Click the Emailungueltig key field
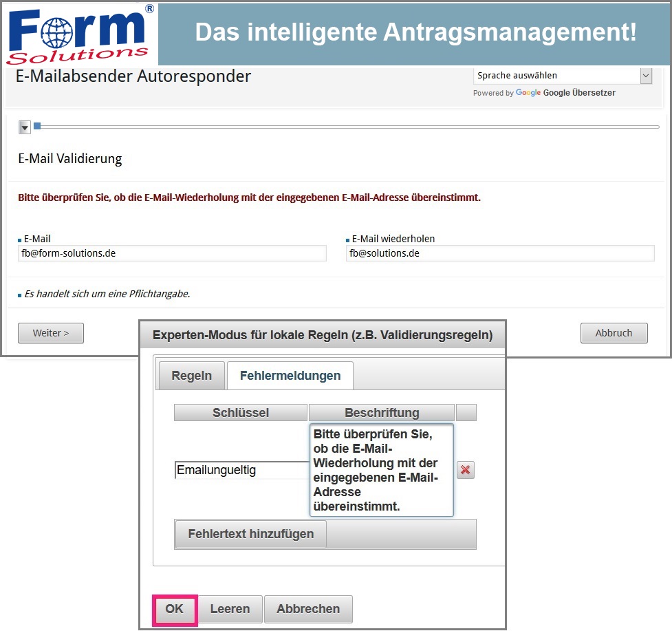The width and height of the screenshot is (672, 631). pyautogui.click(x=241, y=470)
